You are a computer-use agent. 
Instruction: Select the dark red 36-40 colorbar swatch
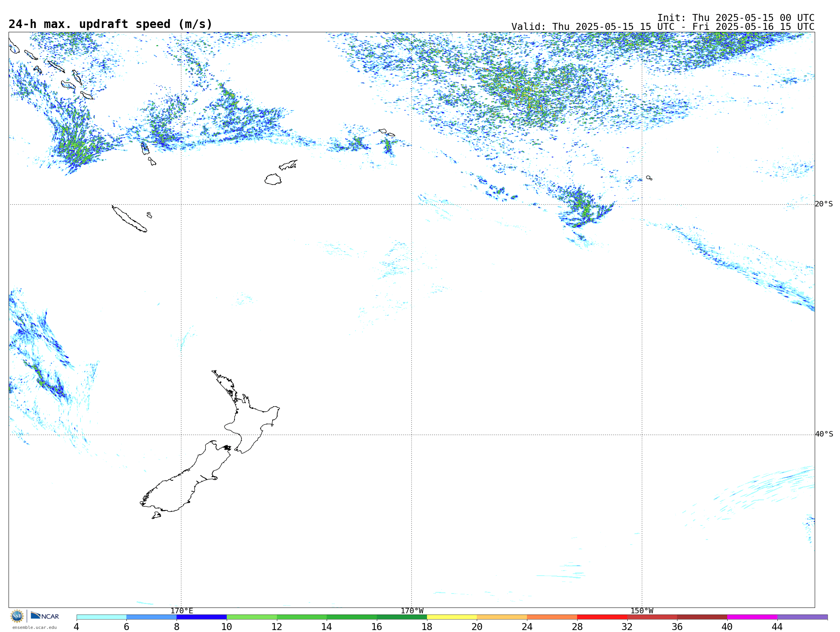(x=702, y=617)
